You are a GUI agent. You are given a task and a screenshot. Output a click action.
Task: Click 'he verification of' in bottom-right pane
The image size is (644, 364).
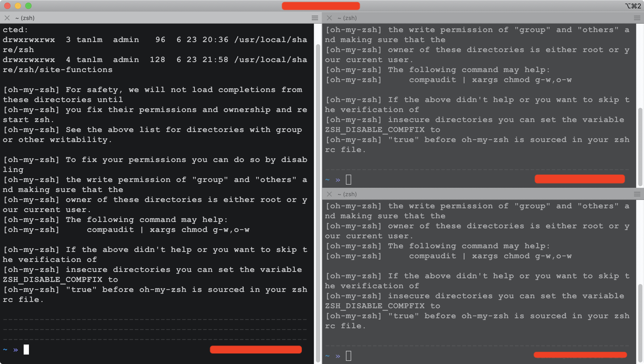[x=372, y=286]
